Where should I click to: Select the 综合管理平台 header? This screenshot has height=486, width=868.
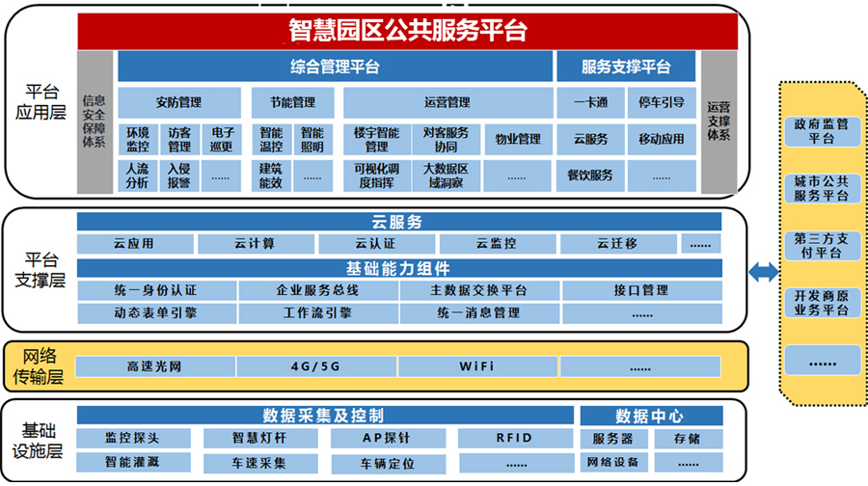335,67
